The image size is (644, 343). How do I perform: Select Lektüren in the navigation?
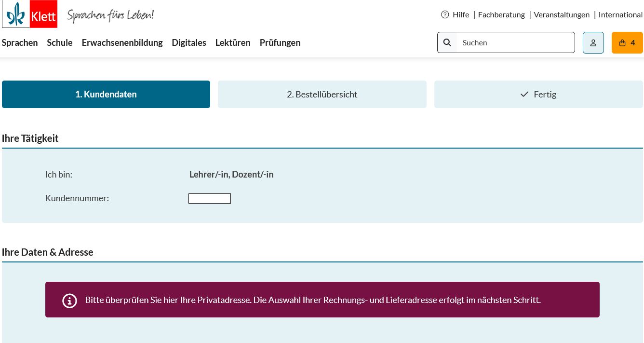(233, 42)
